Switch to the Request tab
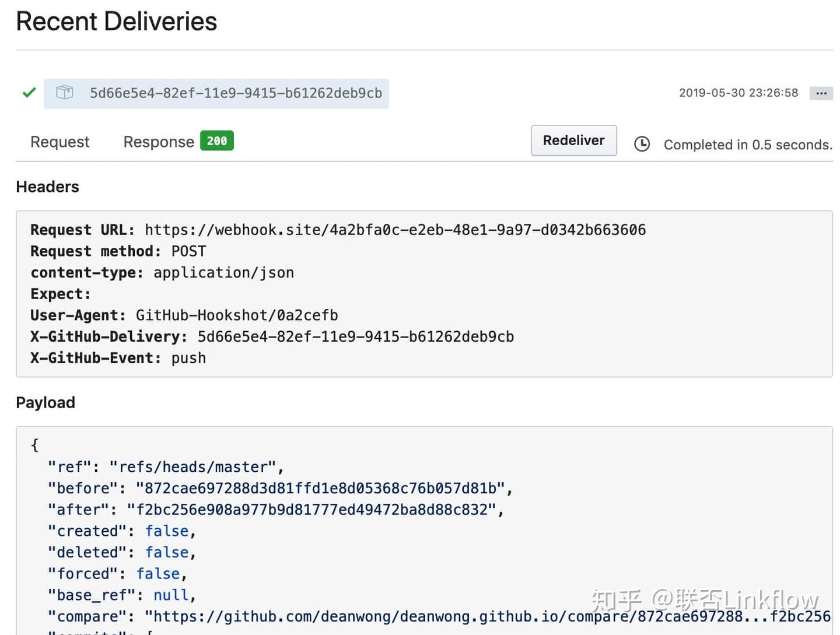The width and height of the screenshot is (840, 635). (60, 142)
